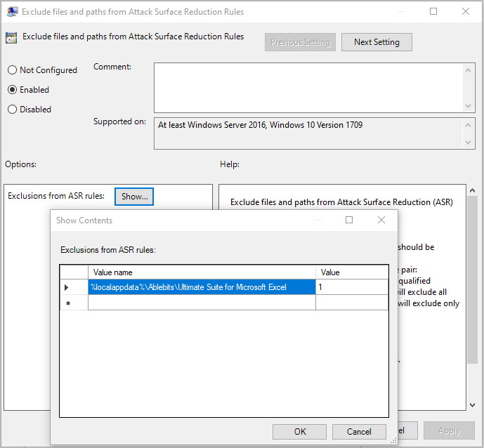
Task: Click the Supported on text field
Action: (308, 133)
